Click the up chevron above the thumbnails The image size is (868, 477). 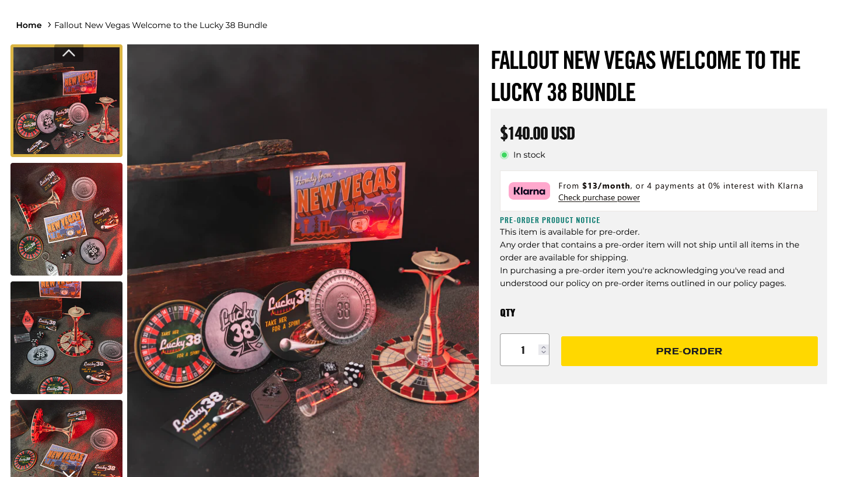click(69, 53)
